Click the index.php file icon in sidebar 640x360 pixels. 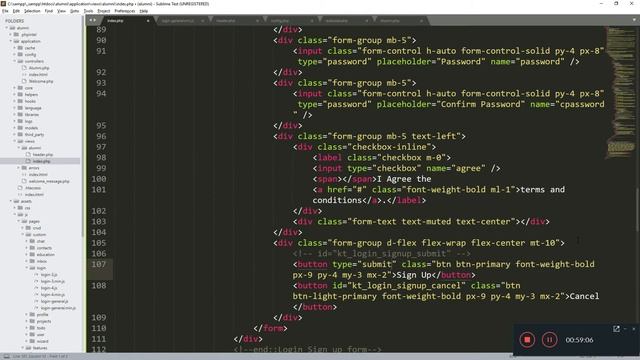coord(28,161)
